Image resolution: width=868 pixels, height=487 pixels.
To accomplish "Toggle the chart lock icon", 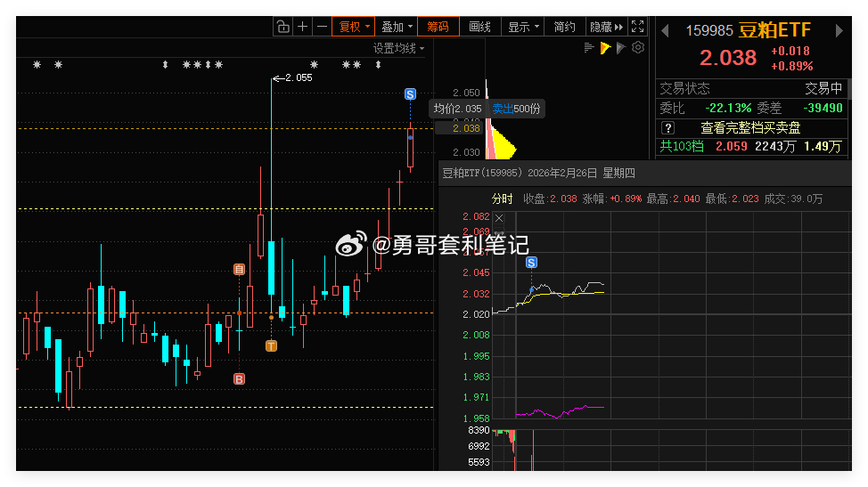I will pos(283,27).
